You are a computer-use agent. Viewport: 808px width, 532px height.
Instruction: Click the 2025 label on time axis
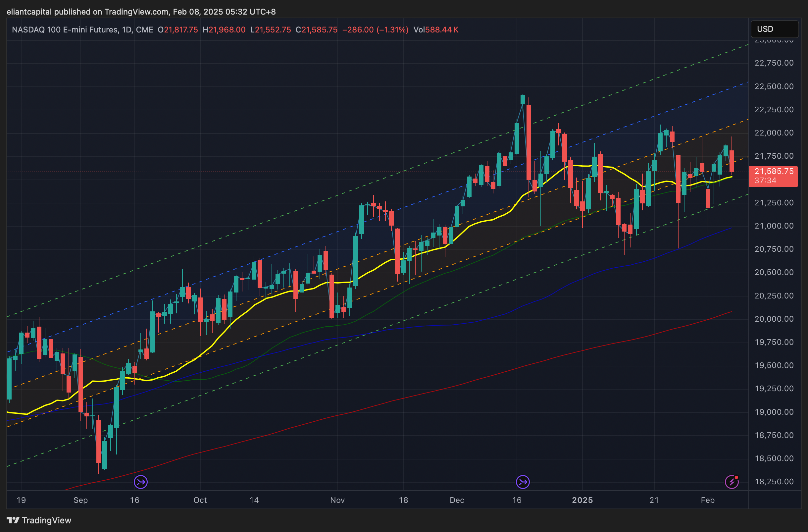click(582, 500)
